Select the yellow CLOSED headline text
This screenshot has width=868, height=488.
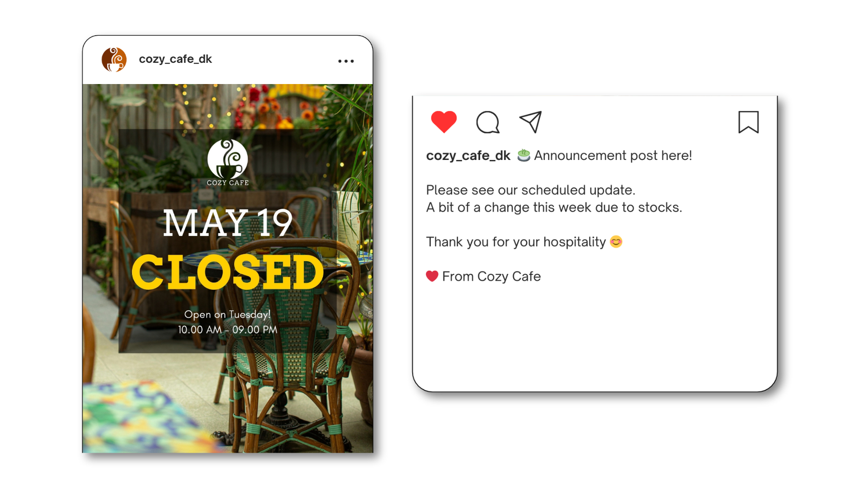228,272
